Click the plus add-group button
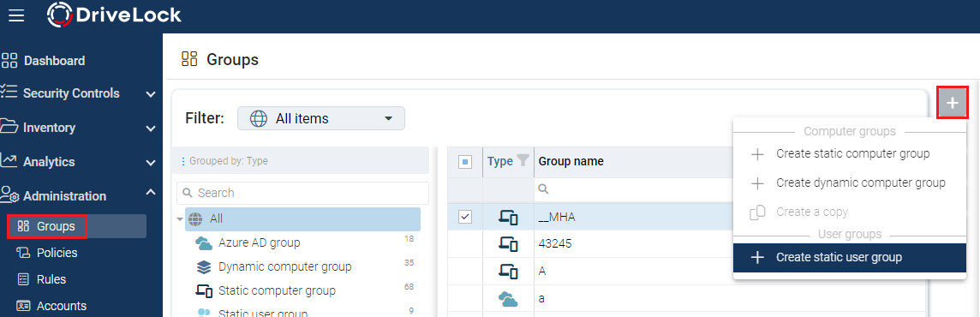The width and height of the screenshot is (980, 317). tap(953, 103)
